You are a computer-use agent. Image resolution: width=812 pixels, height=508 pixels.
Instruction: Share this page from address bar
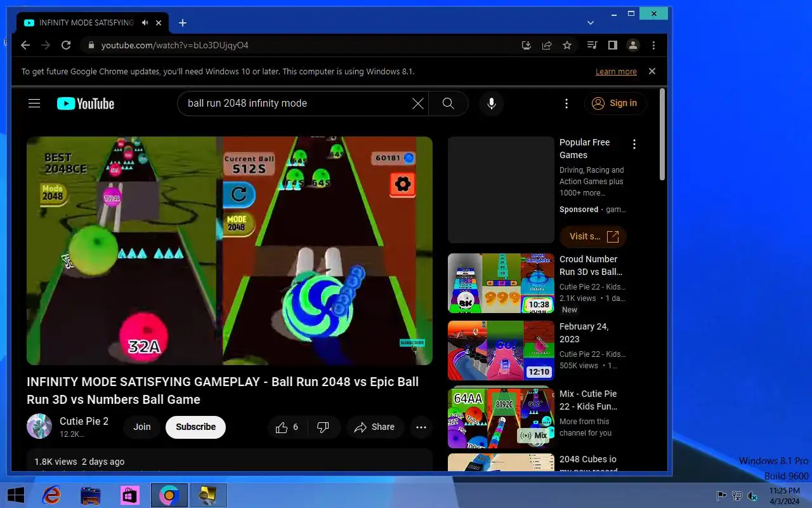click(547, 45)
